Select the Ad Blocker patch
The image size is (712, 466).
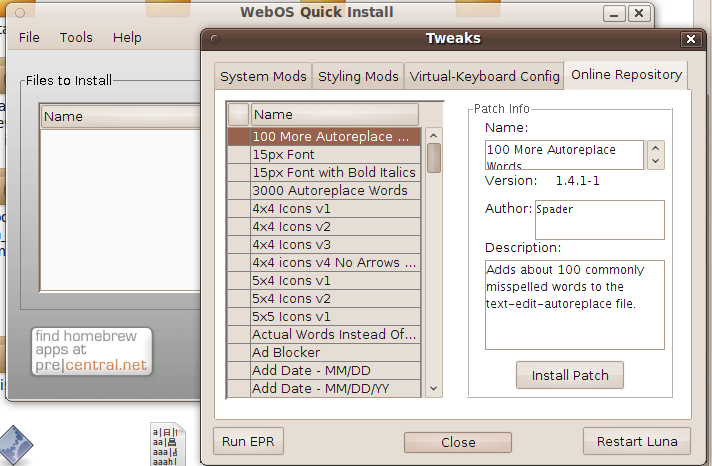click(336, 352)
